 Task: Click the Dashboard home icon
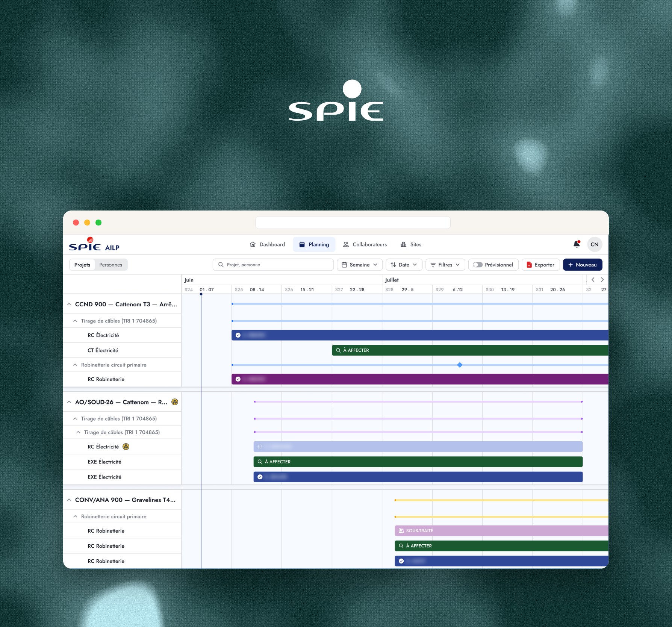coord(253,244)
